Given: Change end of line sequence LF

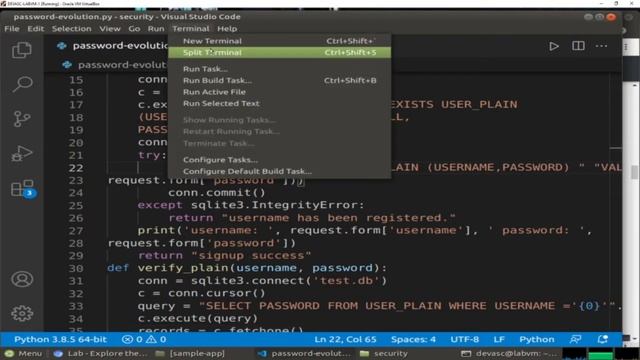Looking at the screenshot, I should (x=499, y=339).
